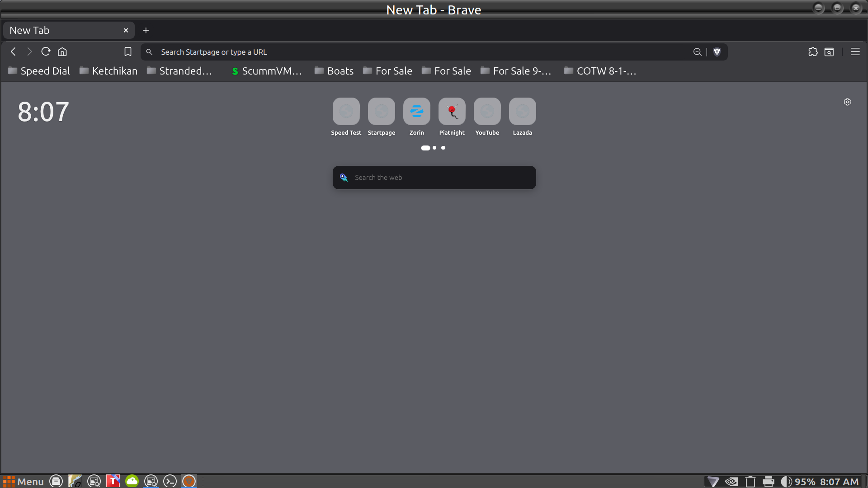Open the Brave hamburger main menu

click(x=855, y=52)
